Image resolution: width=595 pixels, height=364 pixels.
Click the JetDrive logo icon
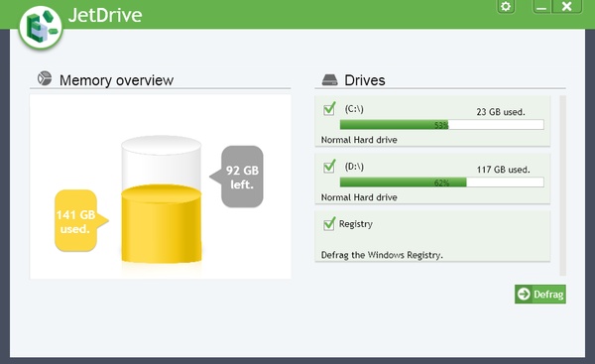(41, 28)
